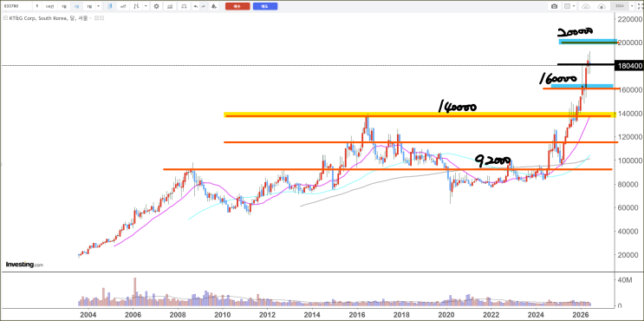This screenshot has width=644, height=321.
Task: Click the compare symbols scale icon
Action: 184,6
